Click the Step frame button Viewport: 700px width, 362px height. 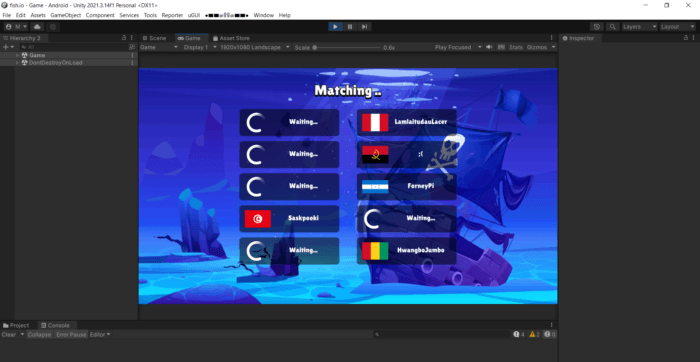[364, 27]
